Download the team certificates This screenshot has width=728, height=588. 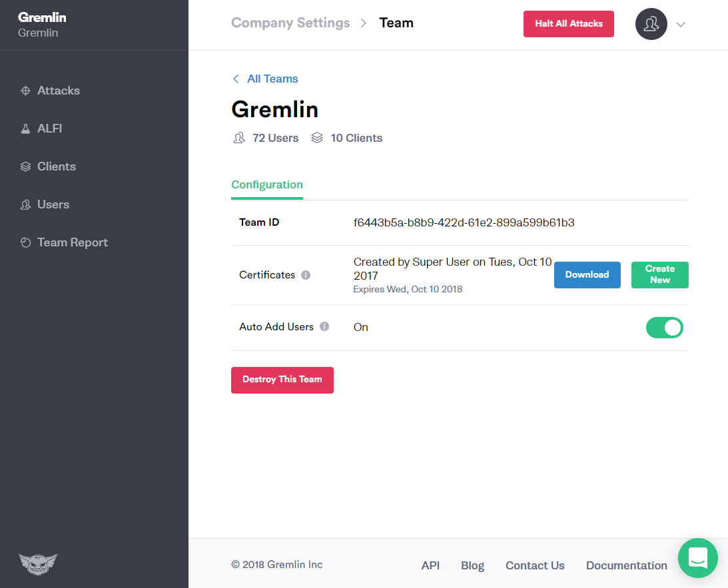pyautogui.click(x=587, y=275)
